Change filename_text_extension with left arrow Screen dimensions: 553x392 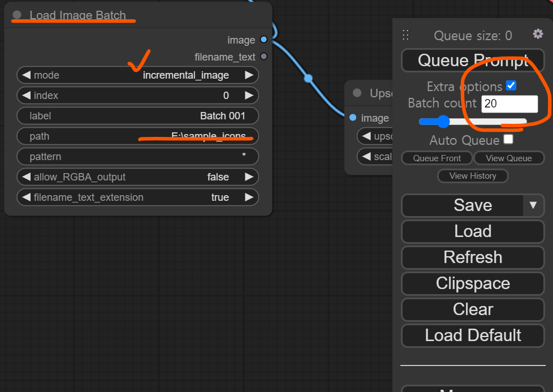point(26,197)
